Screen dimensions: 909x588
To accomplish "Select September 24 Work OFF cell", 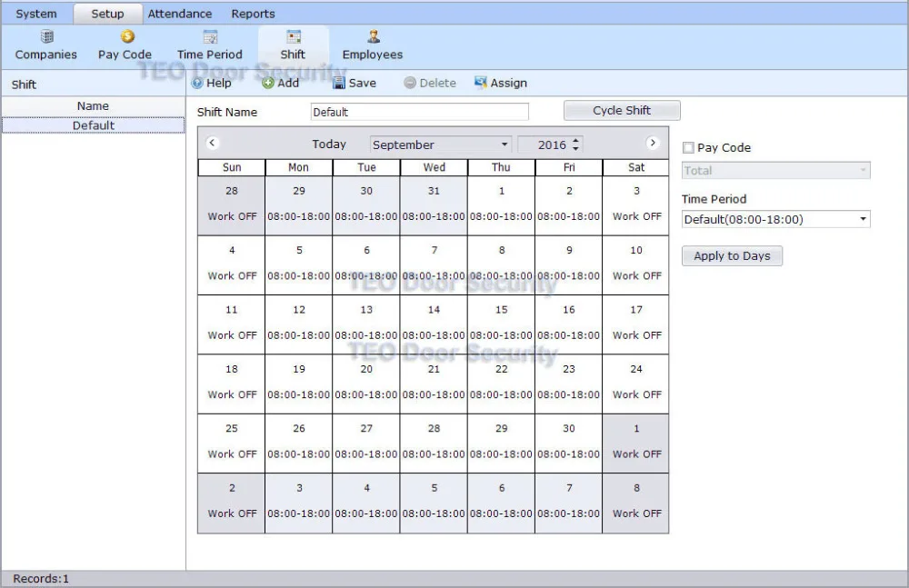I will pos(636,384).
